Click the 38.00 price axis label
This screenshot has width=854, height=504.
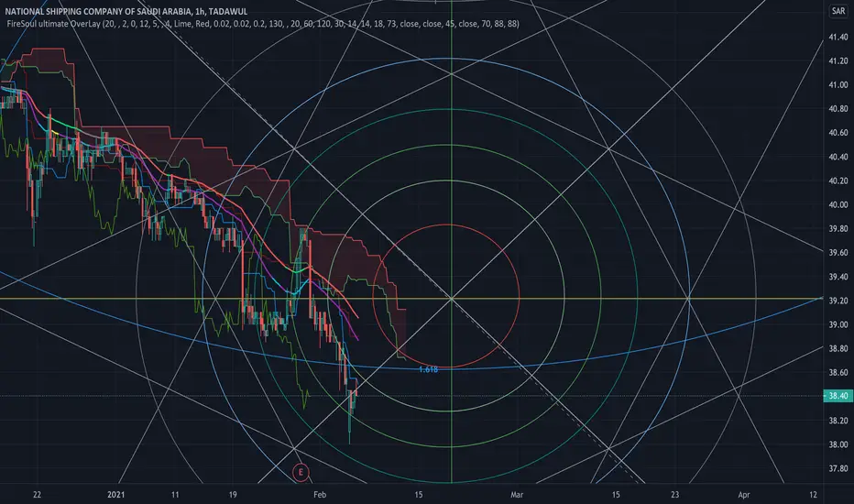pos(838,444)
